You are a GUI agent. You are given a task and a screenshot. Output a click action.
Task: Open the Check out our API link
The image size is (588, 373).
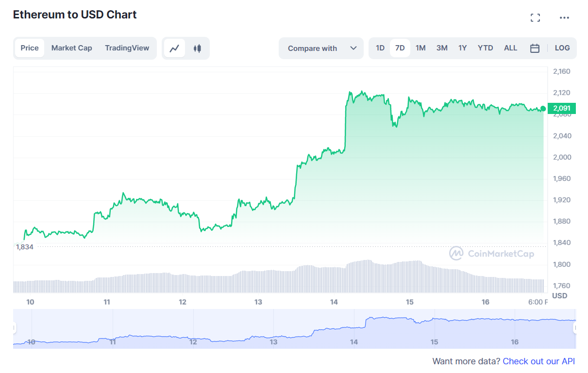point(538,361)
